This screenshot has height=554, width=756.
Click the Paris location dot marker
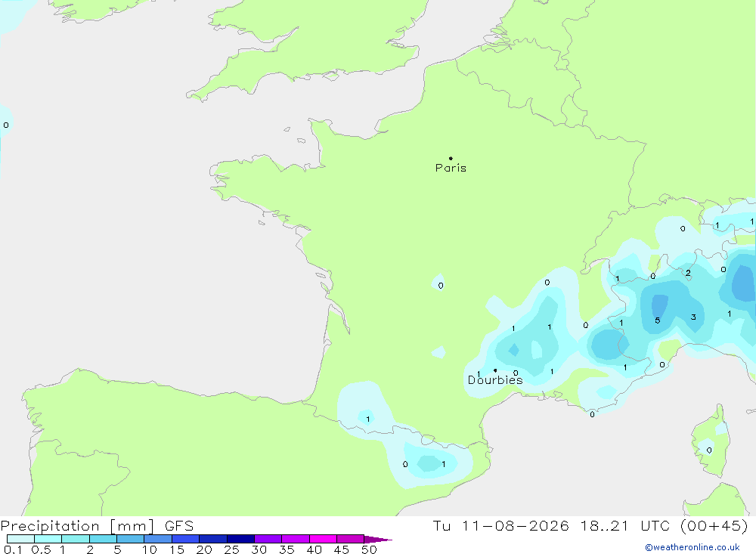tap(451, 158)
